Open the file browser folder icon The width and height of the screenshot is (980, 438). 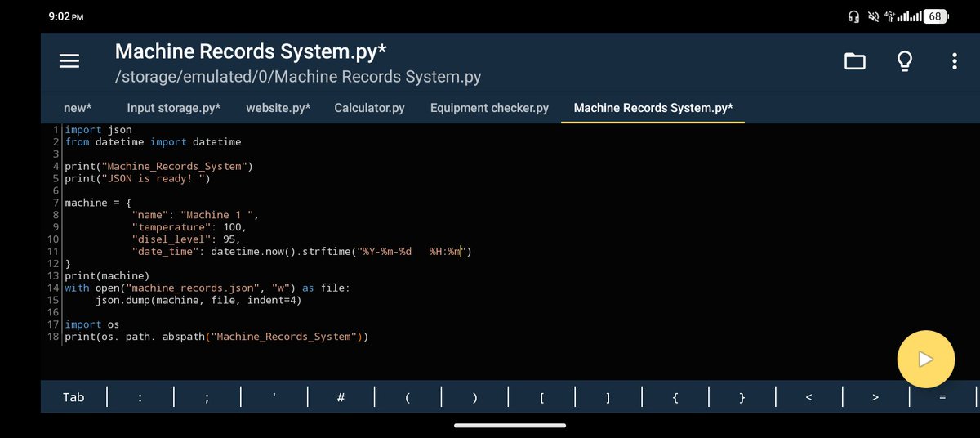point(855,61)
